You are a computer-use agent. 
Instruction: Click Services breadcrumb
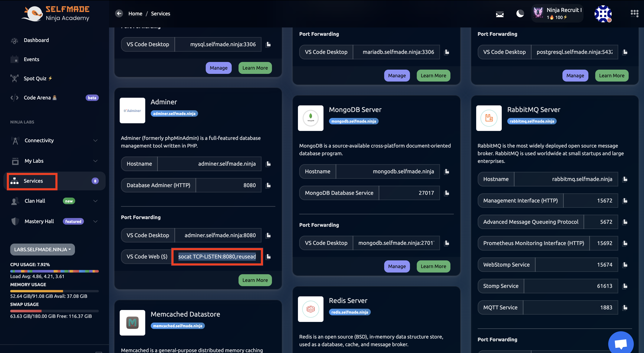click(x=161, y=13)
